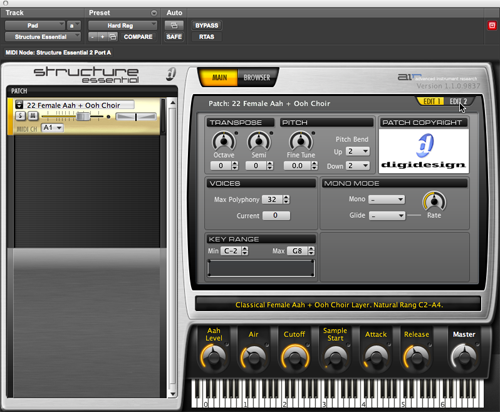Click the Attack smart knob
The height and width of the screenshot is (412, 500).
[x=376, y=357]
